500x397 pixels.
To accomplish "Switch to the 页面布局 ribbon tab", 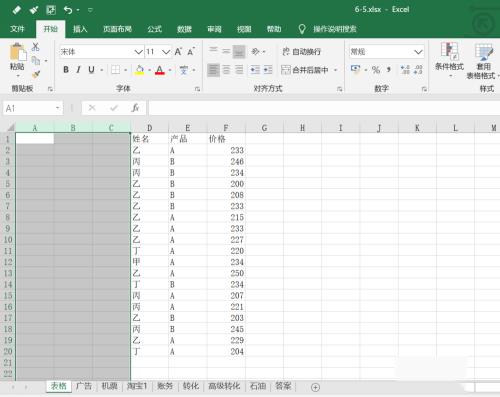I will point(117,29).
